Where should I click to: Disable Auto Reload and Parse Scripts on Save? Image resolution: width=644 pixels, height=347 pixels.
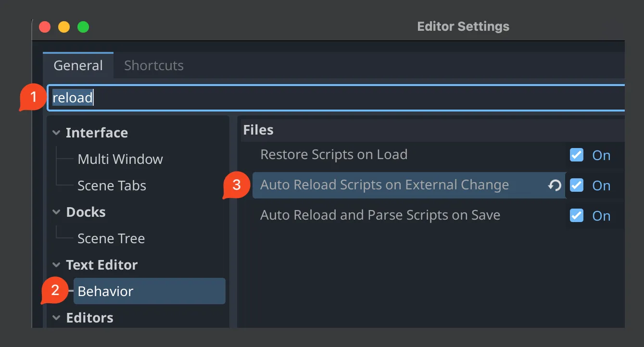[x=576, y=215]
